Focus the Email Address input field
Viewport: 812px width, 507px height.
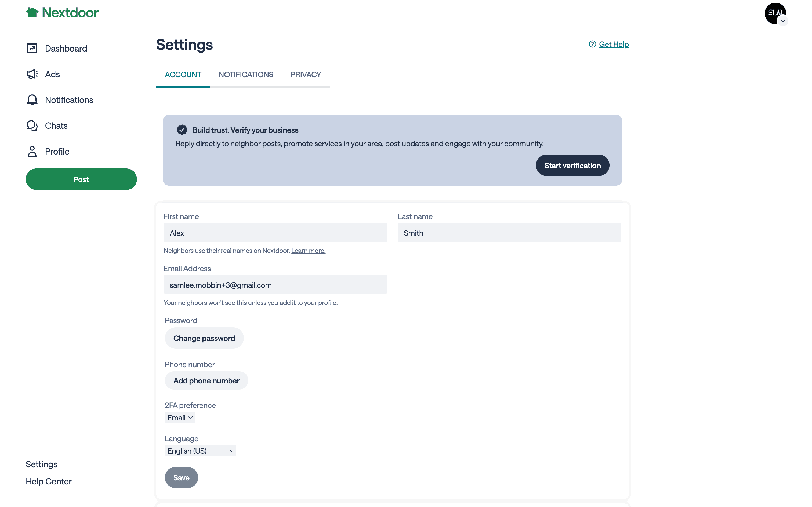pyautogui.click(x=275, y=285)
